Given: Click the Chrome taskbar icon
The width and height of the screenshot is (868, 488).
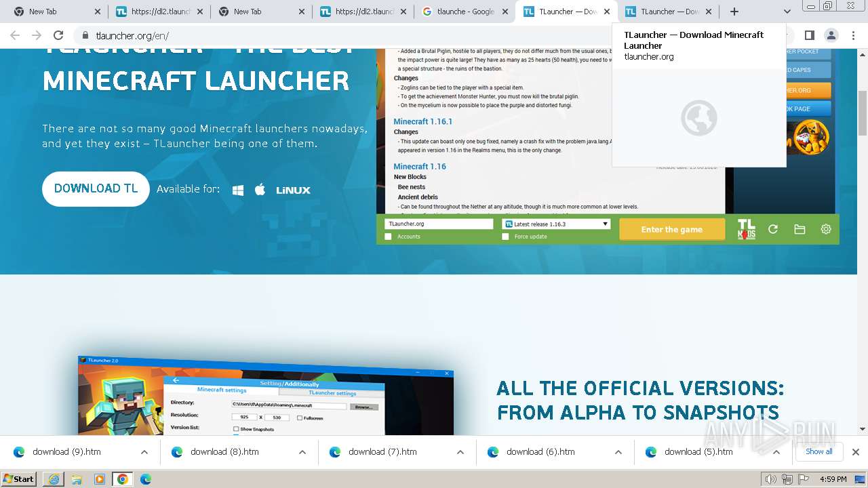Looking at the screenshot, I should pos(123,479).
